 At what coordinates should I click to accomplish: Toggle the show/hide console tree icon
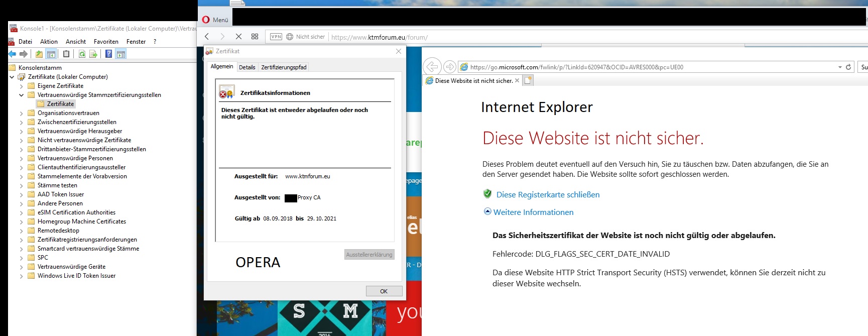[51, 54]
